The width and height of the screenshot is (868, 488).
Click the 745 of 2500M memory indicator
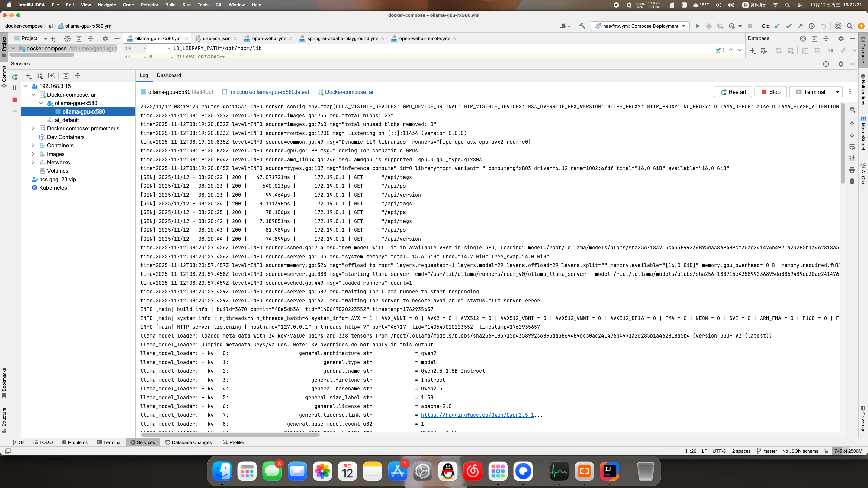coord(848,451)
